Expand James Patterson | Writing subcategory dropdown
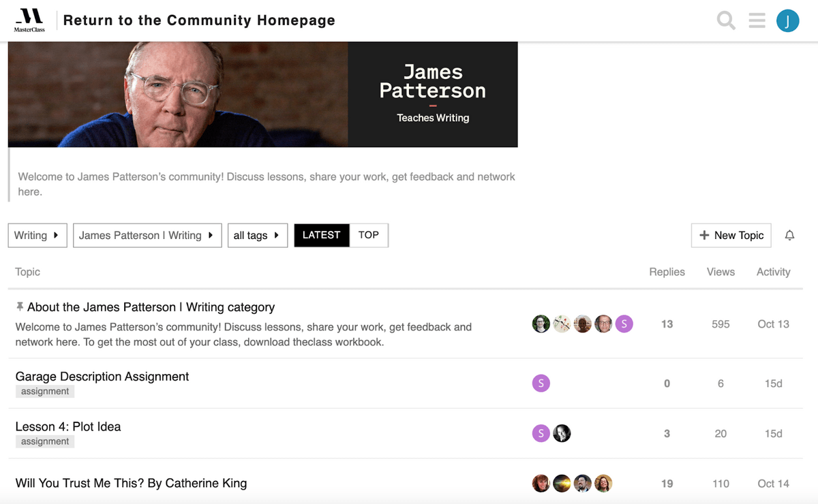This screenshot has height=504, width=818. click(147, 236)
